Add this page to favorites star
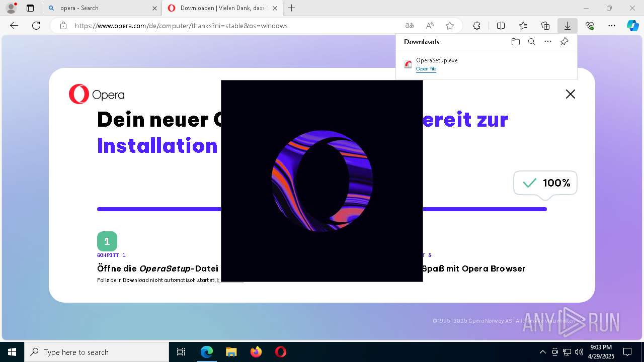 450,26
